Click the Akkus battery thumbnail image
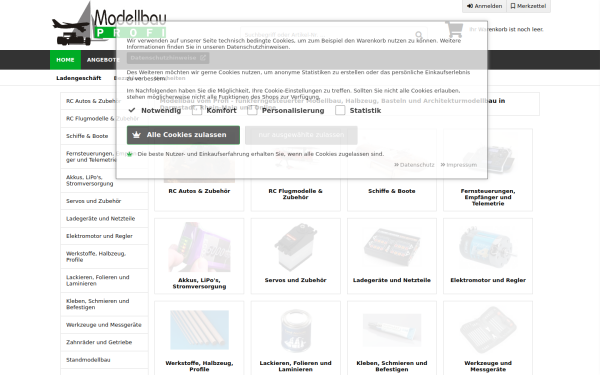 199,247
